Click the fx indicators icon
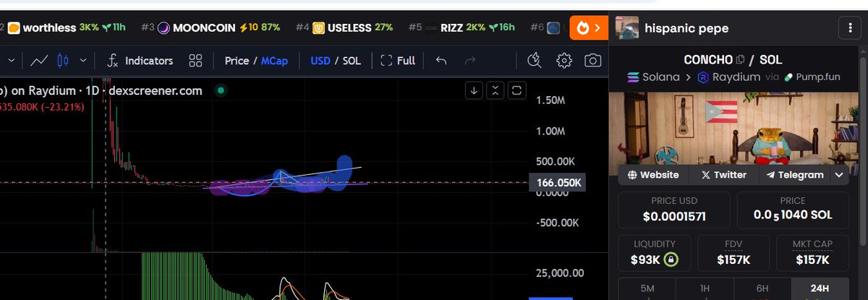868x300 pixels. point(112,61)
